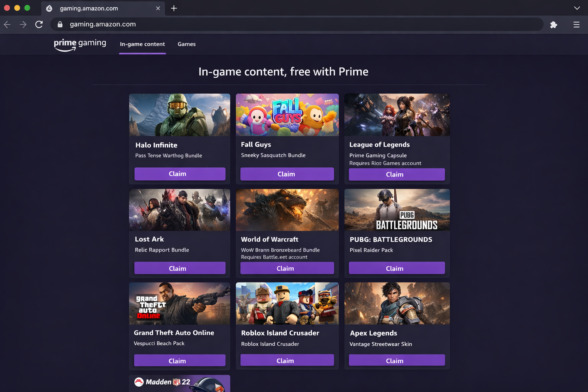Click the forward navigation arrow
The image size is (588, 392).
point(23,24)
